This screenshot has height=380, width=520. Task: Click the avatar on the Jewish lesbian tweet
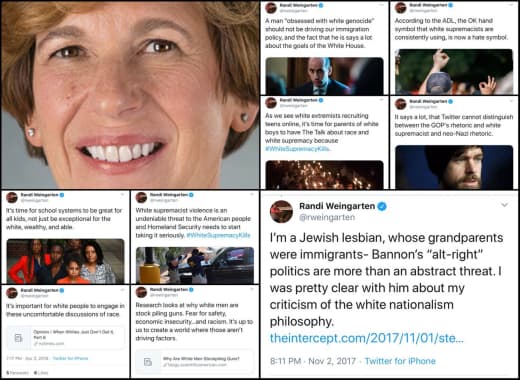point(281,212)
